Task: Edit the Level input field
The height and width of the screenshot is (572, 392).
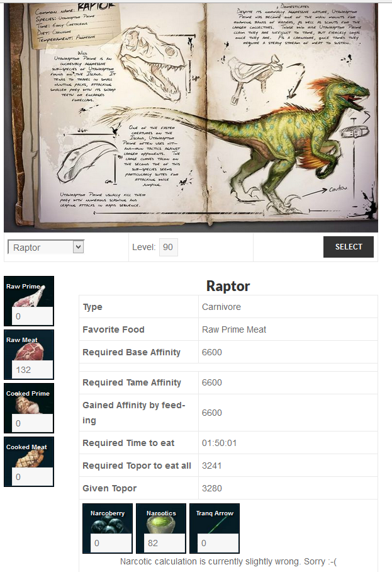Action: pos(168,248)
